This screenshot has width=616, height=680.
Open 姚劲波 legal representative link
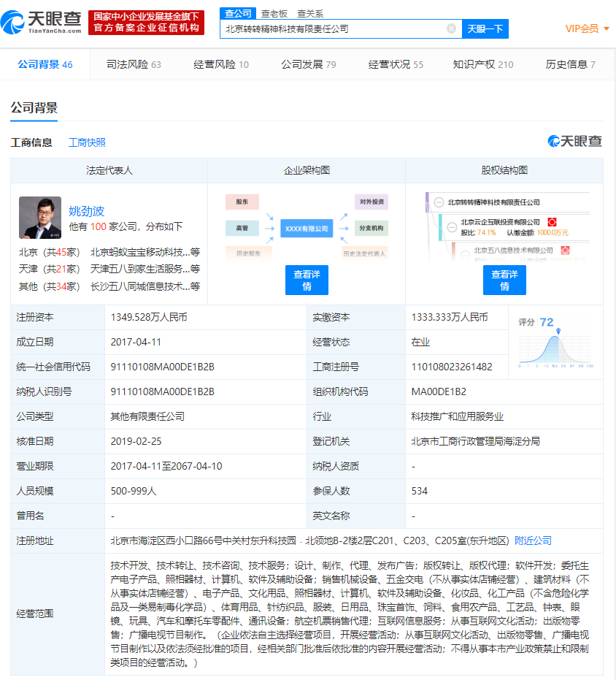87,211
